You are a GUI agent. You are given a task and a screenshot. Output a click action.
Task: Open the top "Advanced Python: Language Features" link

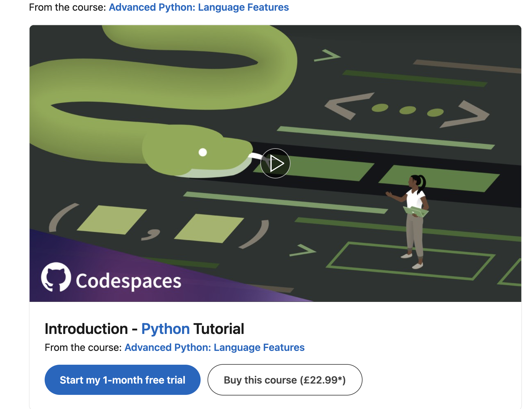199,7
